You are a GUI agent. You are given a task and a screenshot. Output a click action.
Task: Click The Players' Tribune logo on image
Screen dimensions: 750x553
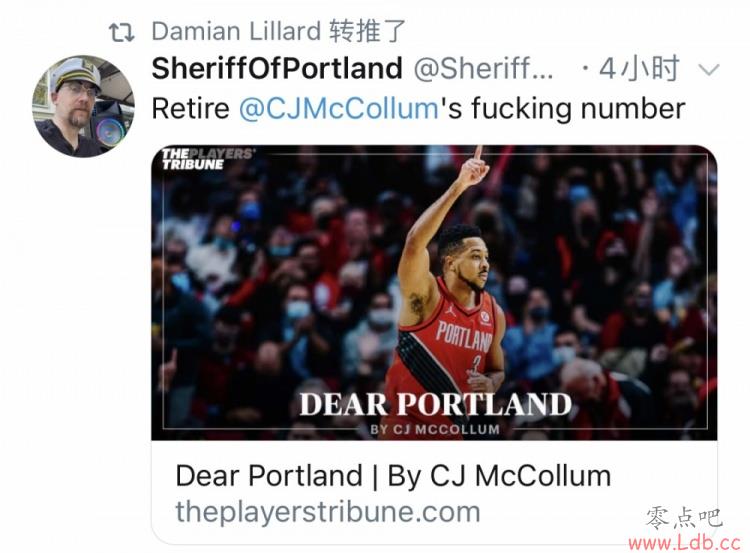click(207, 159)
